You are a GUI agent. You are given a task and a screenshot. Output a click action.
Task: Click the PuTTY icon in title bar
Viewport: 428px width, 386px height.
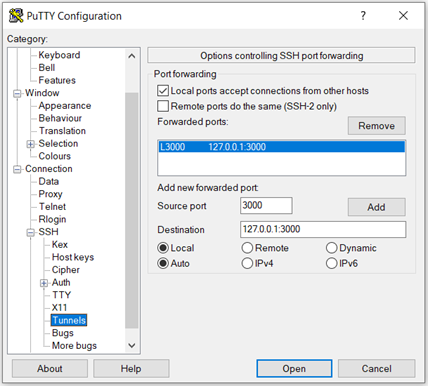tap(16, 16)
